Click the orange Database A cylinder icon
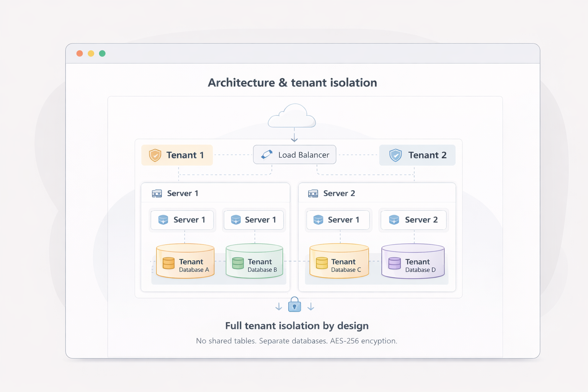The width and height of the screenshot is (588, 392). pyautogui.click(x=168, y=263)
